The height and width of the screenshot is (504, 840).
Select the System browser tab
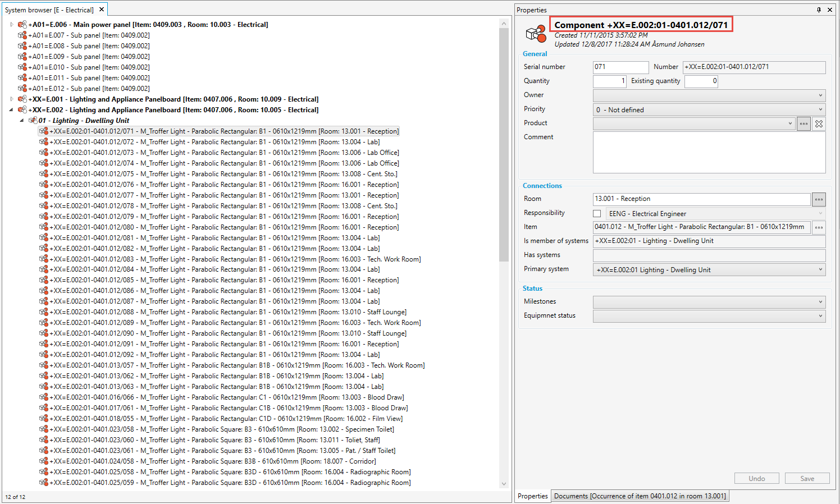point(49,10)
